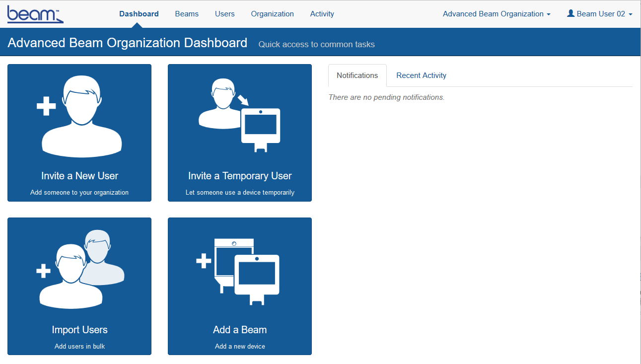Open the Beams menu item
This screenshot has height=364, width=641.
(187, 14)
